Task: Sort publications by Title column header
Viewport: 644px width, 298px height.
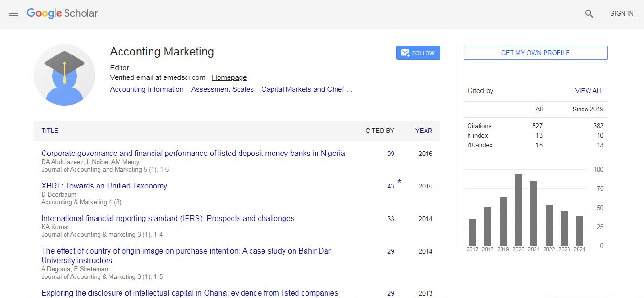Action: 50,131
